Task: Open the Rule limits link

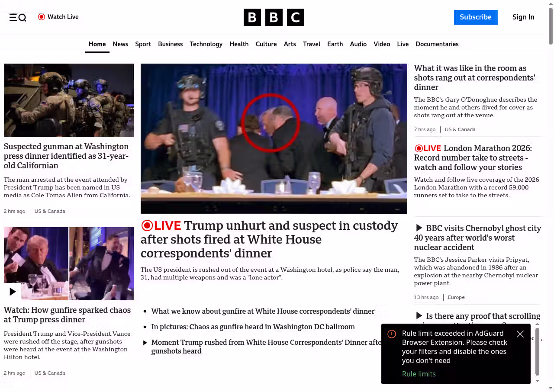Action: pos(419,374)
